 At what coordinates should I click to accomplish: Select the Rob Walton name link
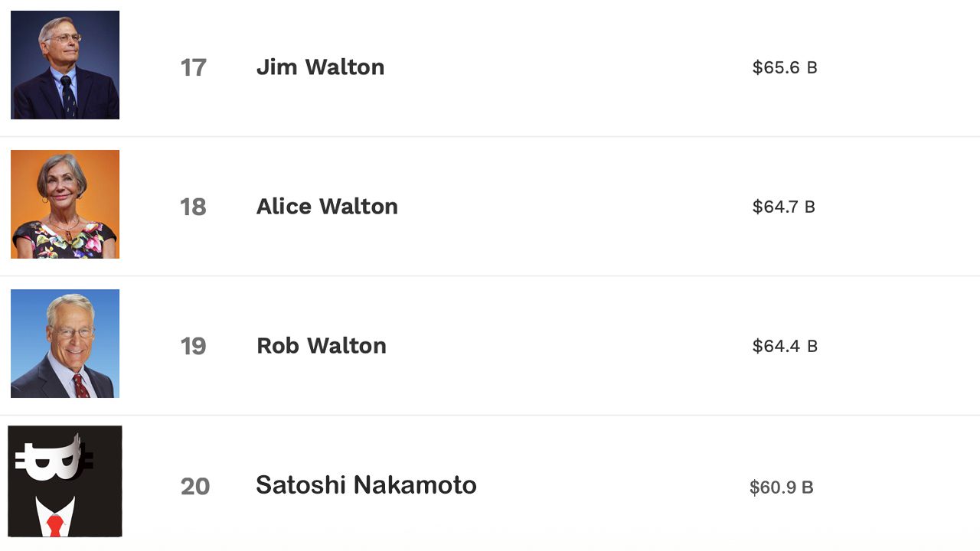(x=321, y=346)
